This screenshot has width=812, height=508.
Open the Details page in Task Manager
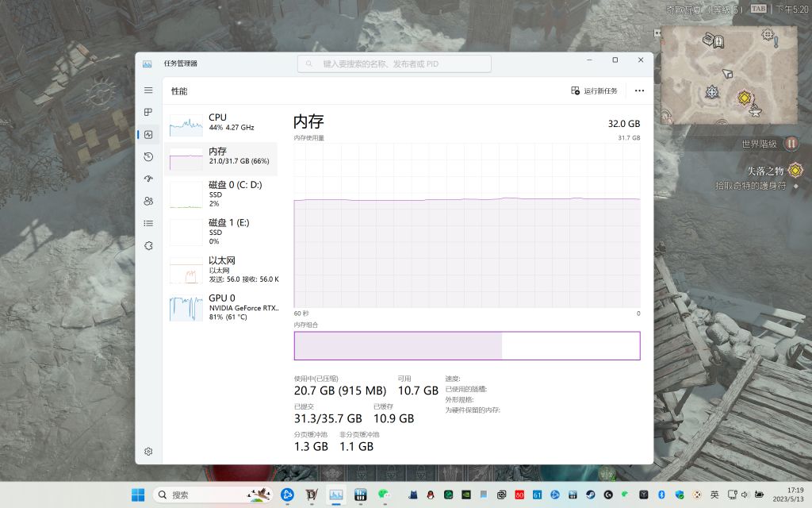[x=147, y=223]
